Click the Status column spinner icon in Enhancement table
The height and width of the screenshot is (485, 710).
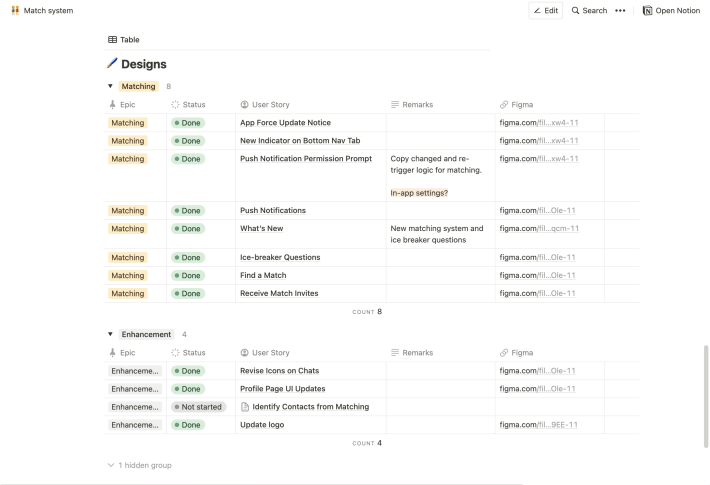[175, 353]
